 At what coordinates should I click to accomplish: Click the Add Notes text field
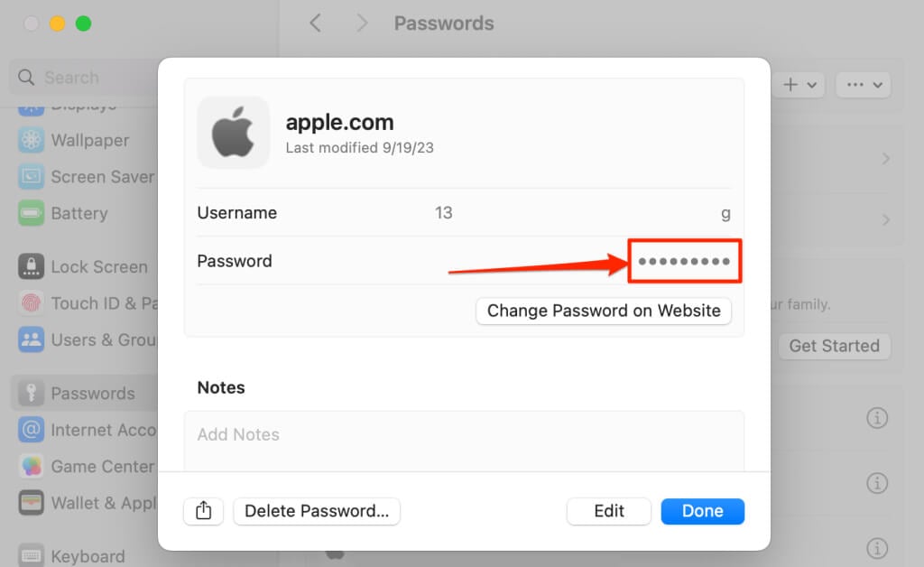464,441
